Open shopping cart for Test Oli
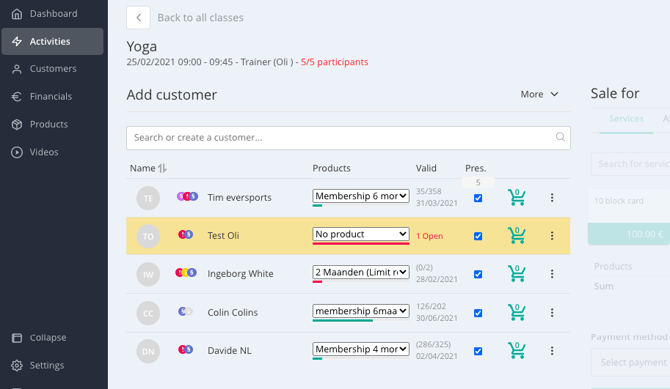The image size is (670, 389). click(x=517, y=236)
